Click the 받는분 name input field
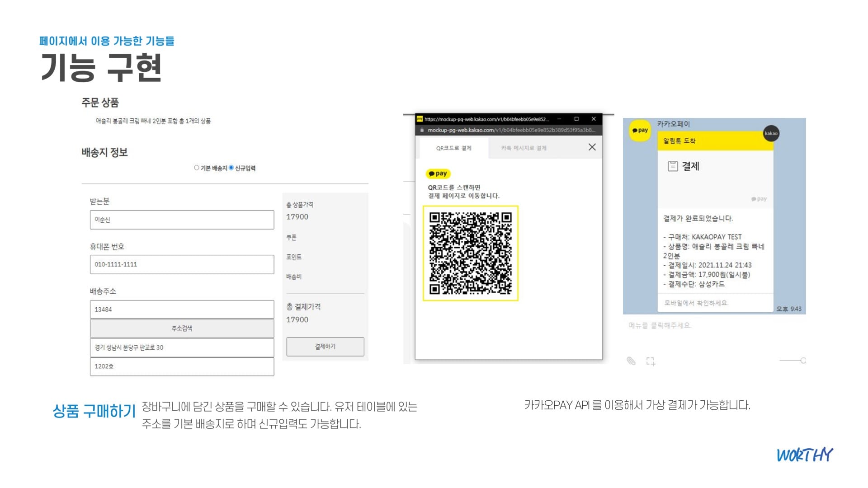This screenshot has height=488, width=868. pyautogui.click(x=182, y=220)
